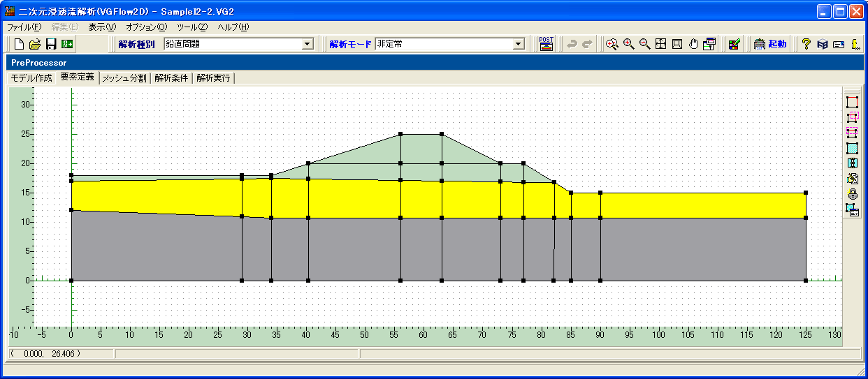This screenshot has height=379, width=868.
Task: Click the yellow key icon at toolbar end
Action: click(855, 44)
